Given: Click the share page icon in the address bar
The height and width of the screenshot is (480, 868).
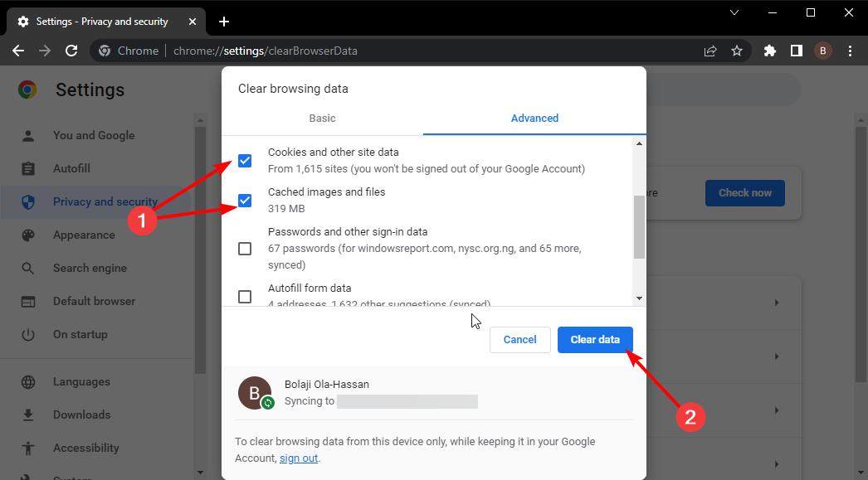Looking at the screenshot, I should pos(710,51).
